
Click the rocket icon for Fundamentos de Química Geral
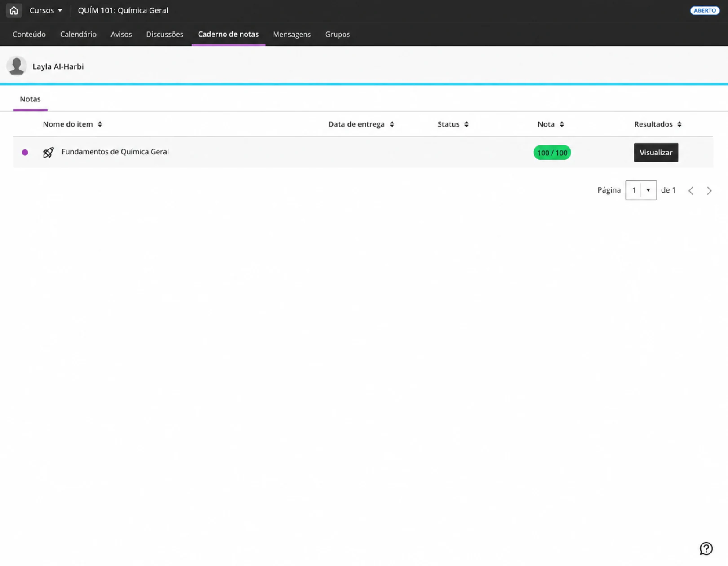click(x=48, y=153)
